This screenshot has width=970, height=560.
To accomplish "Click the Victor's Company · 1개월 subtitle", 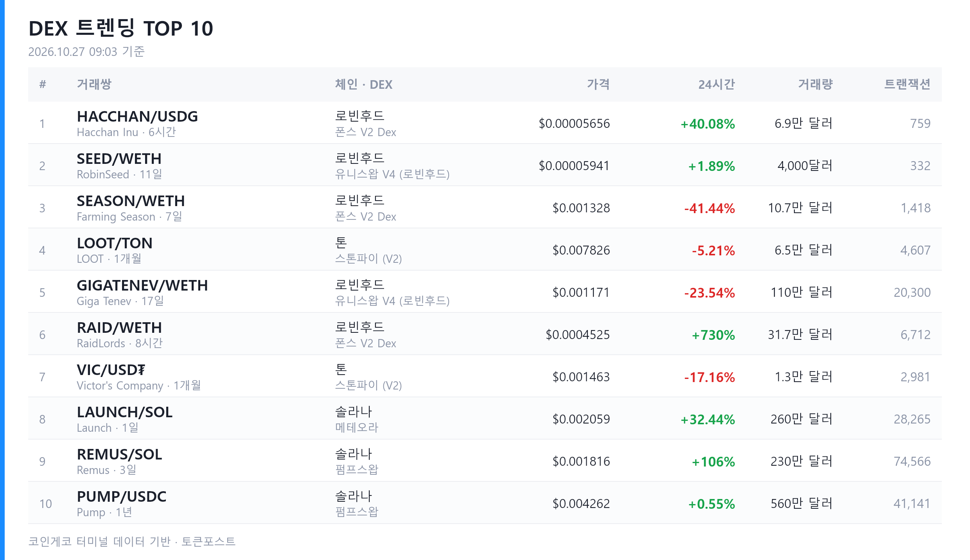I will click(x=139, y=386).
